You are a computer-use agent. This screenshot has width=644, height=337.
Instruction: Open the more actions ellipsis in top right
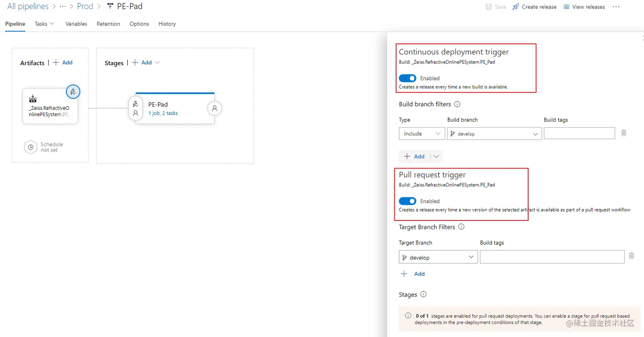pyautogui.click(x=616, y=7)
